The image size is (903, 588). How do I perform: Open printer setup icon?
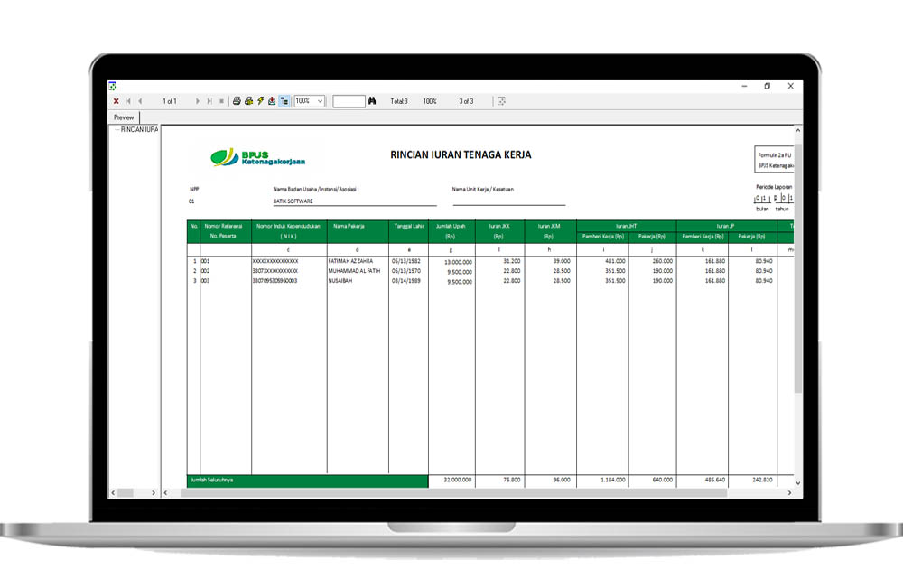click(248, 101)
